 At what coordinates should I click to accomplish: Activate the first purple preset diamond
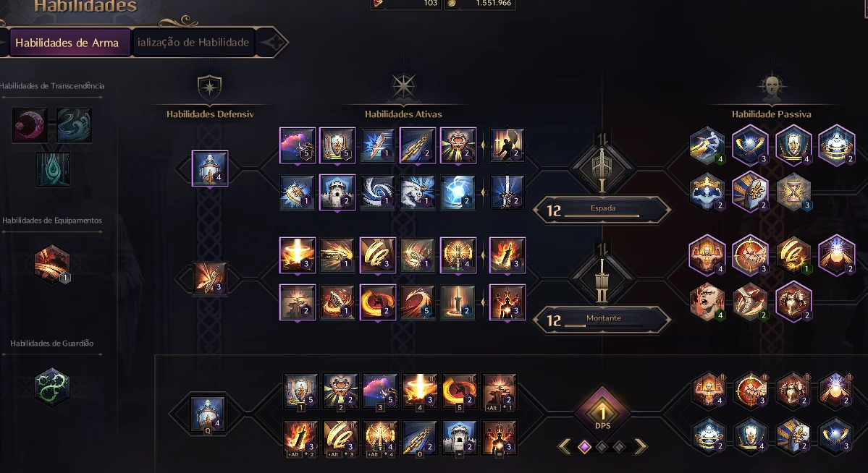click(584, 446)
